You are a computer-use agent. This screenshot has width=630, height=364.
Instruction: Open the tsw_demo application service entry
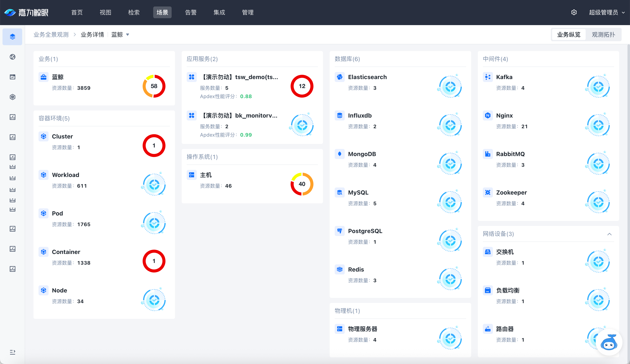point(240,77)
